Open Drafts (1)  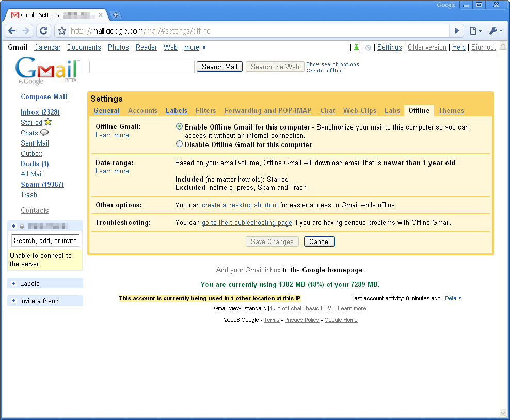[35, 164]
